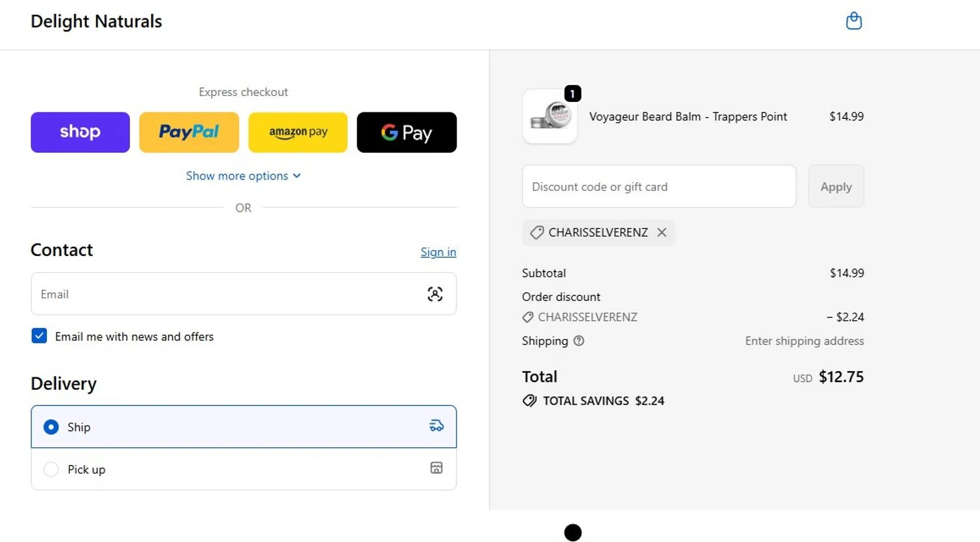Click the store icon in Pick up row
The image size is (980, 542).
(436, 468)
